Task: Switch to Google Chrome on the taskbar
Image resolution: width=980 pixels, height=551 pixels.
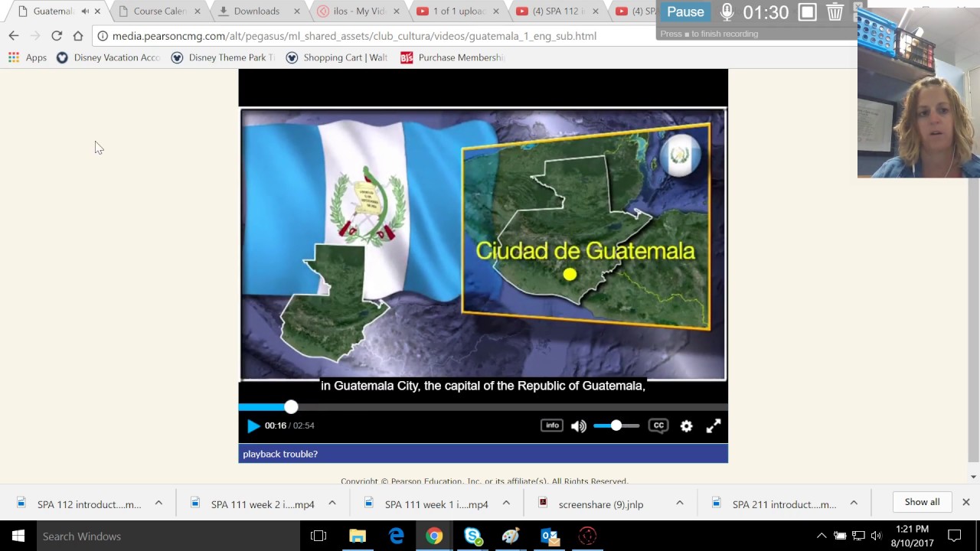Action: click(x=434, y=536)
